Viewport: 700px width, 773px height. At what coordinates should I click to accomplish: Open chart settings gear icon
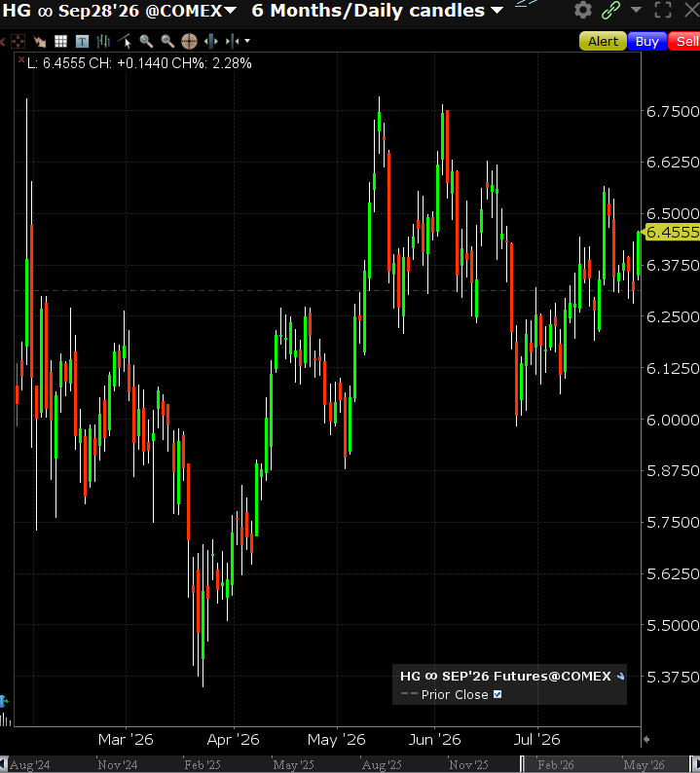(583, 10)
